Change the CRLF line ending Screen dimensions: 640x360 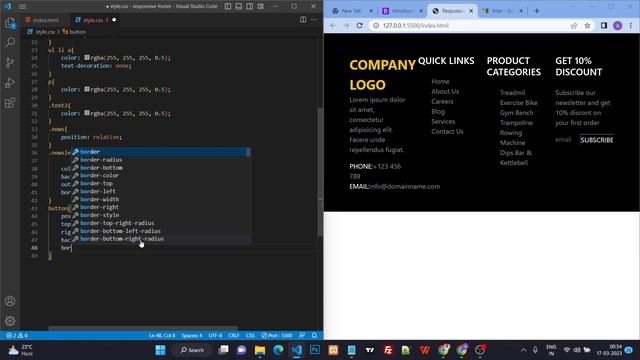click(x=233, y=335)
